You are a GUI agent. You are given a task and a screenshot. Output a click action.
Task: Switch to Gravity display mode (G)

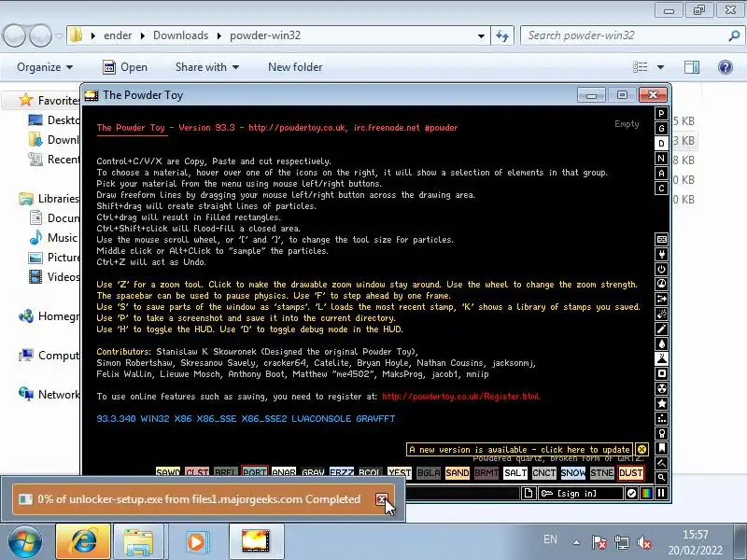coord(661,129)
